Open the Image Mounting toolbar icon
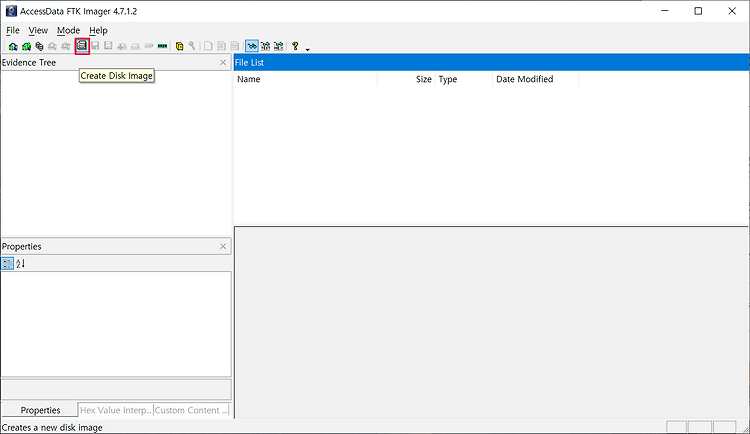750x434 pixels. tap(39, 46)
